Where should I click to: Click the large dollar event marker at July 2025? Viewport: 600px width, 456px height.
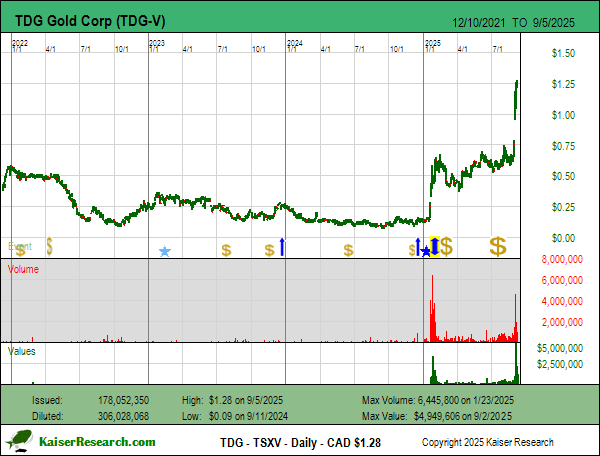click(498, 246)
